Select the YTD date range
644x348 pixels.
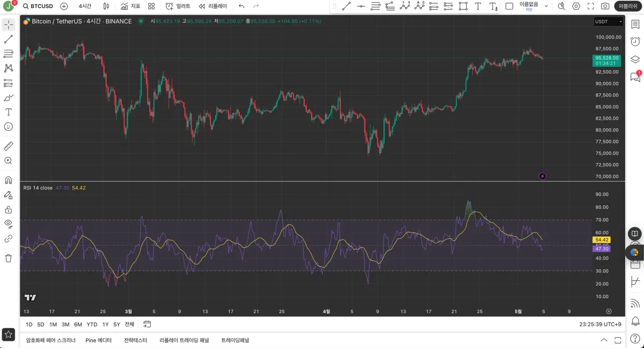click(92, 324)
